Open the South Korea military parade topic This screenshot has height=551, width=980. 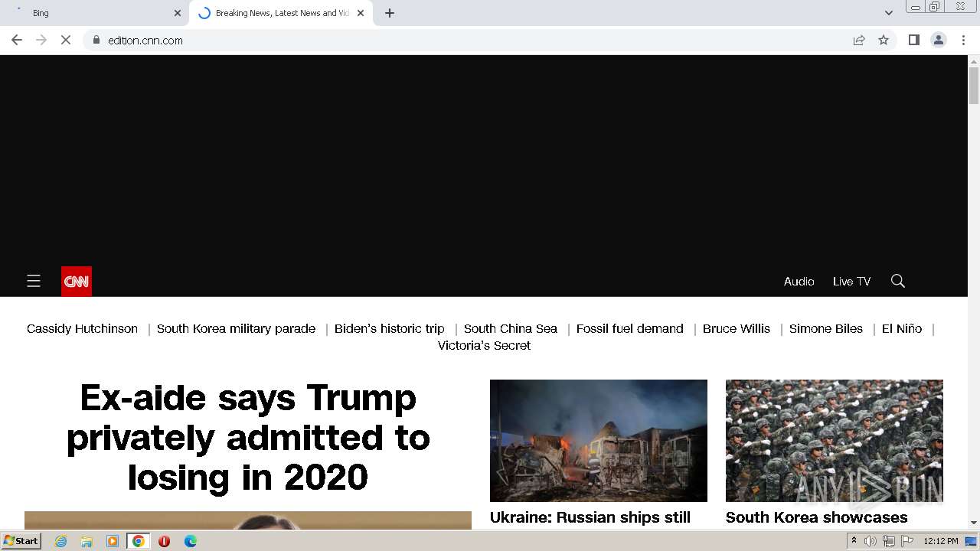point(236,328)
